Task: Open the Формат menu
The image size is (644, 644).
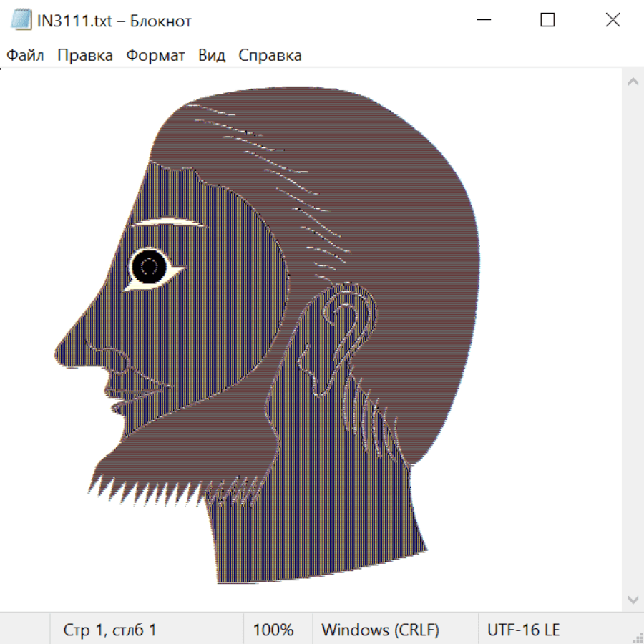Action: point(155,56)
